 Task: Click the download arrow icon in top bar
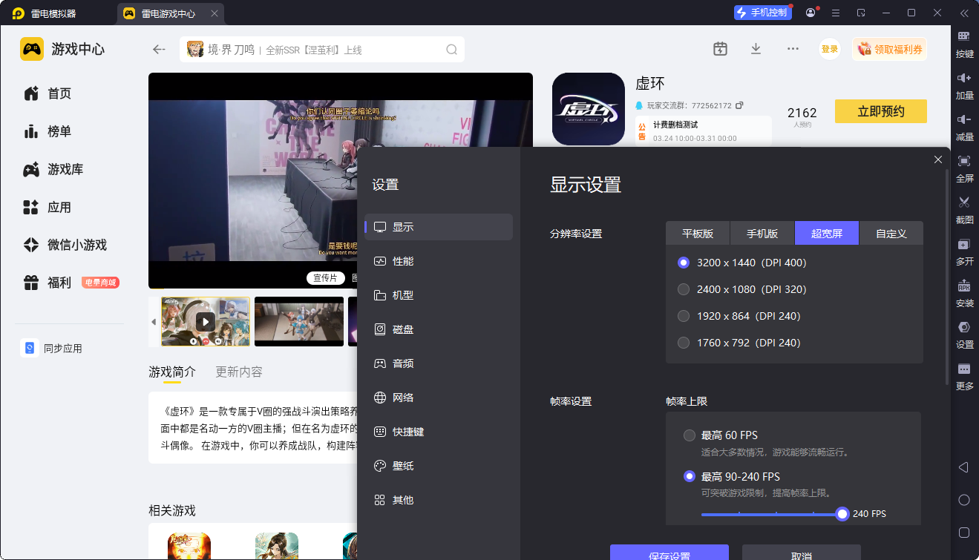(x=756, y=49)
